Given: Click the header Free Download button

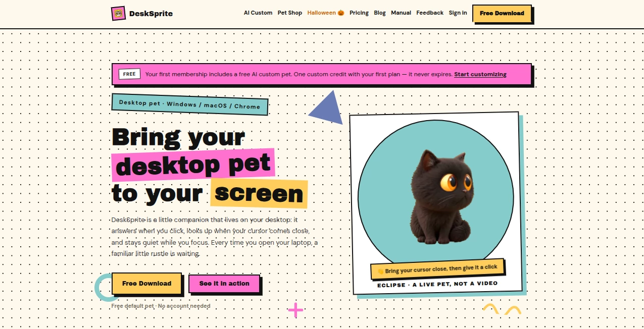Looking at the screenshot, I should coord(502,13).
